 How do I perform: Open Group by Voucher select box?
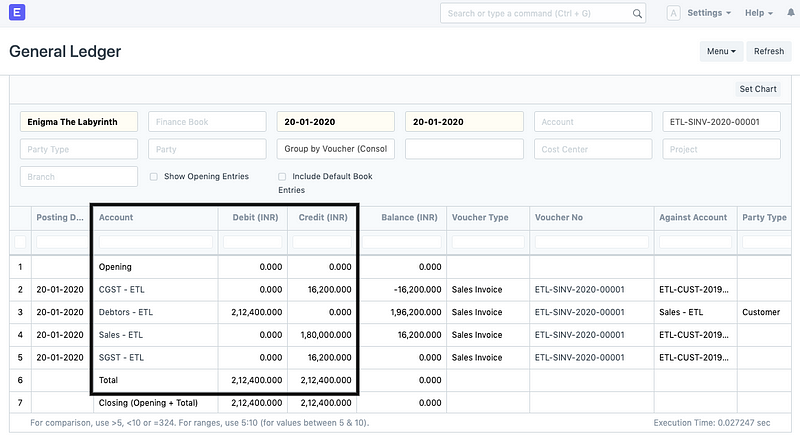[x=336, y=149]
